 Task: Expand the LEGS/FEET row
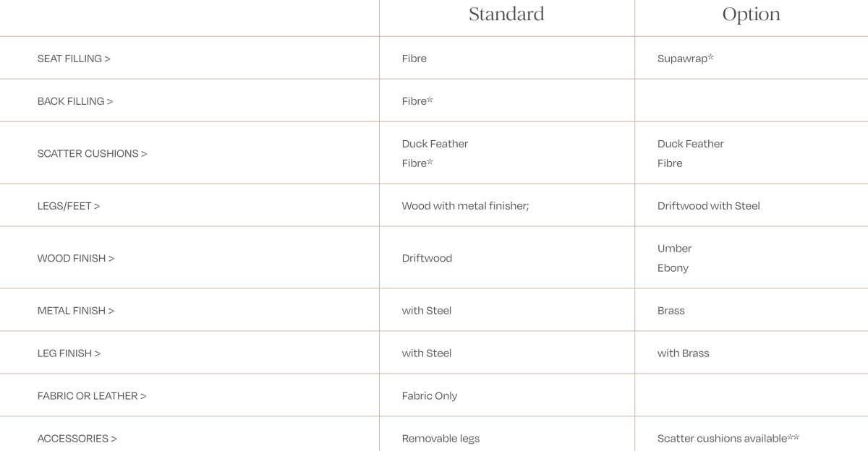tap(69, 206)
